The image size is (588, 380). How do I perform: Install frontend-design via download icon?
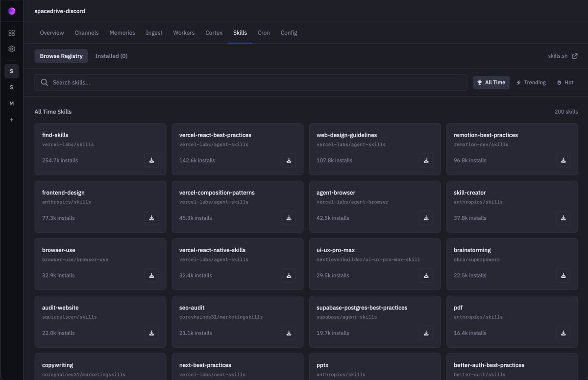point(151,218)
